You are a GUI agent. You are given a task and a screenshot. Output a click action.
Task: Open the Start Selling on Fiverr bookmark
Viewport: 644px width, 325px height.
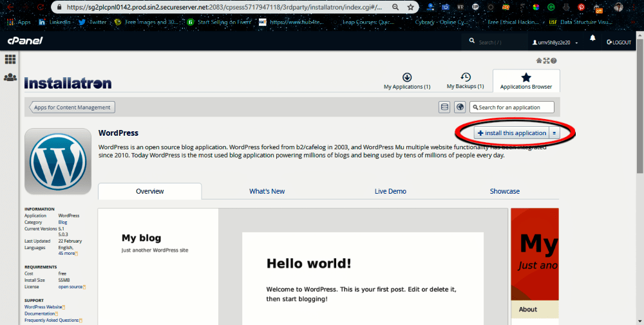tap(220, 22)
